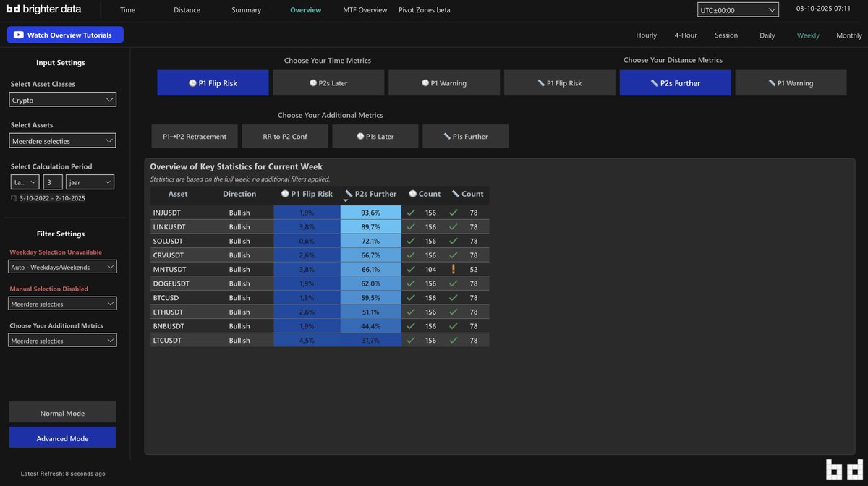
Task: Select the Session timeframe
Action: tap(726, 35)
